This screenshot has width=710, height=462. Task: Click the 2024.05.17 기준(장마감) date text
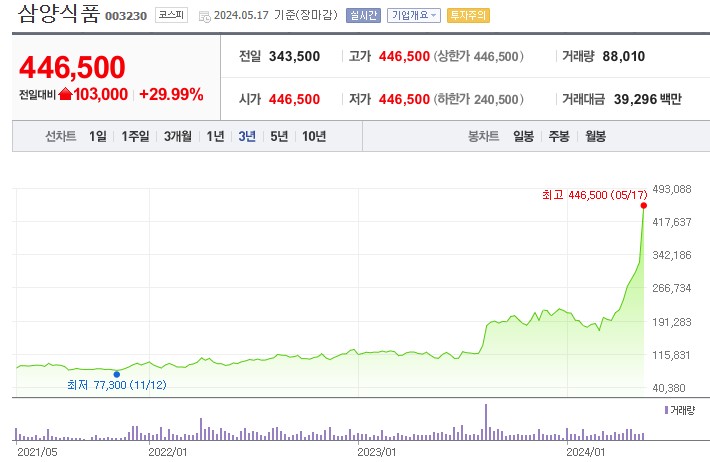pos(276,15)
